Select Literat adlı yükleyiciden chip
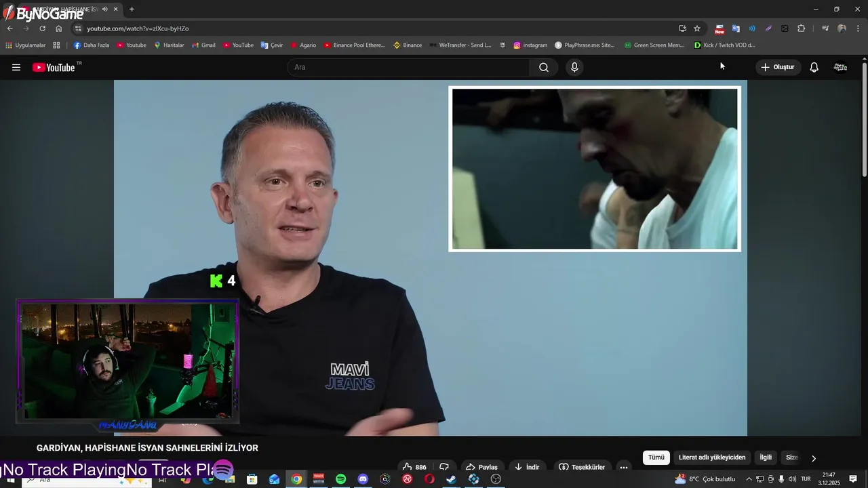This screenshot has width=868, height=488. (712, 457)
